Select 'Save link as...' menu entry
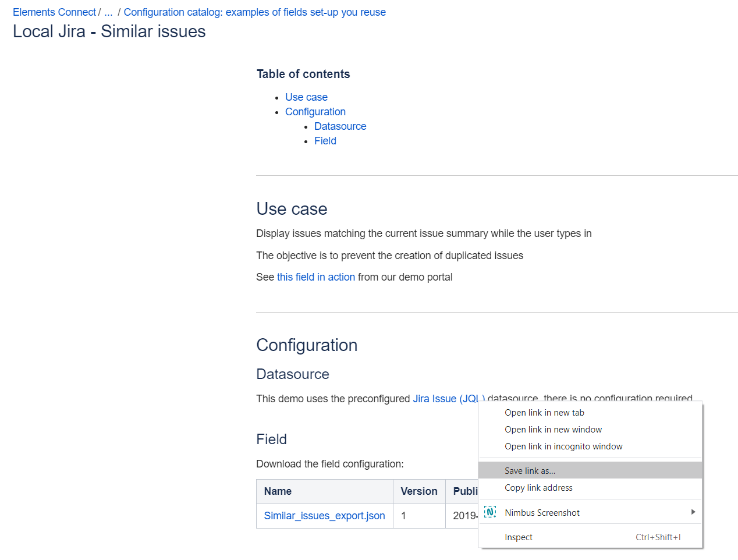 point(530,470)
